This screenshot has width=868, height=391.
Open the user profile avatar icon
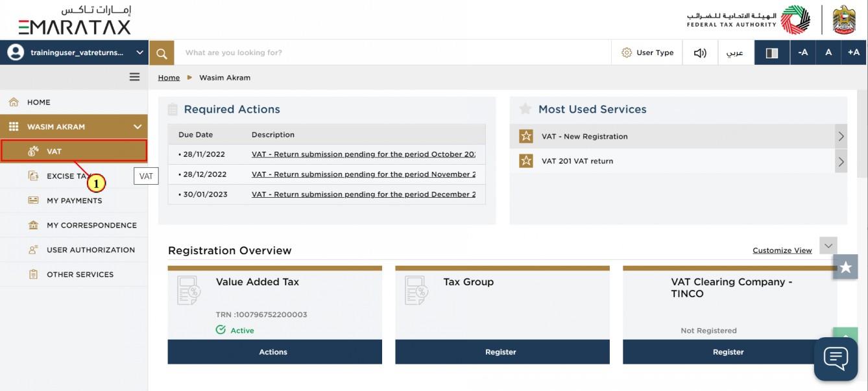pyautogui.click(x=16, y=53)
